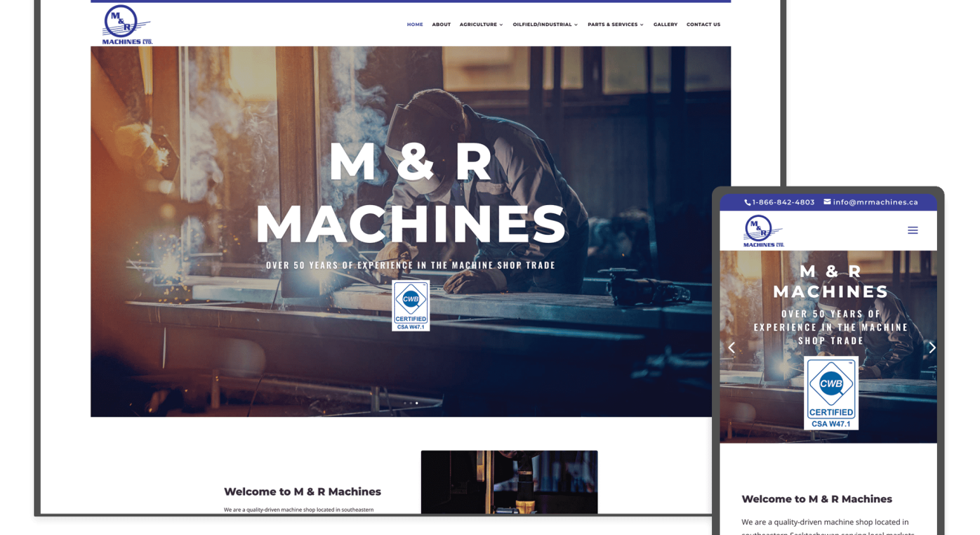Click the M&R Machines logo in mobile header
The height and width of the screenshot is (535, 980).
[x=763, y=231]
